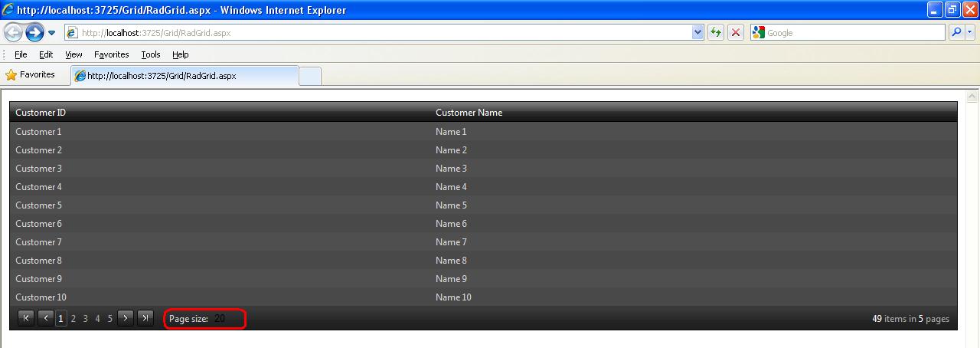The image size is (980, 348).
Task: Open Favorites center with the star button
Action: click(31, 75)
